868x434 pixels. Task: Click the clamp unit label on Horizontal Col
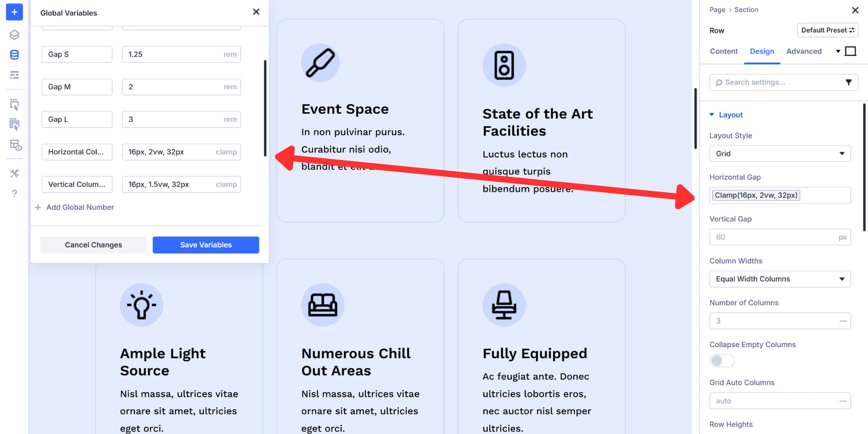[x=226, y=152]
